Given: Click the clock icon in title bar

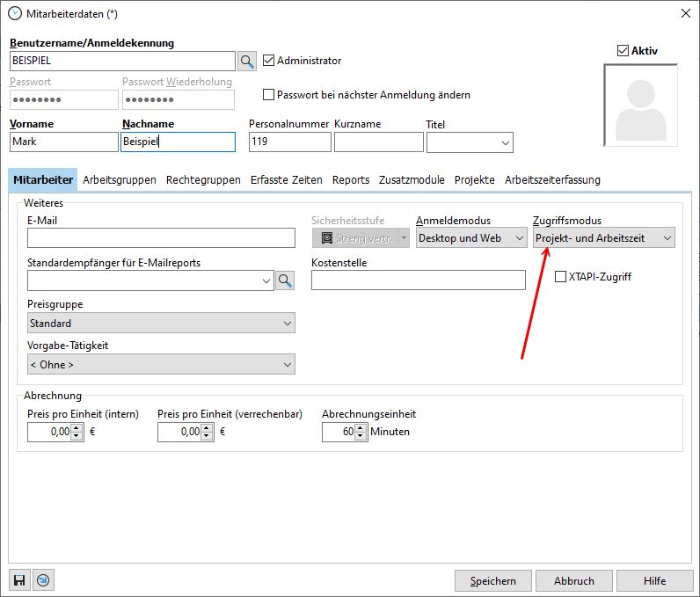Looking at the screenshot, I should (x=15, y=13).
